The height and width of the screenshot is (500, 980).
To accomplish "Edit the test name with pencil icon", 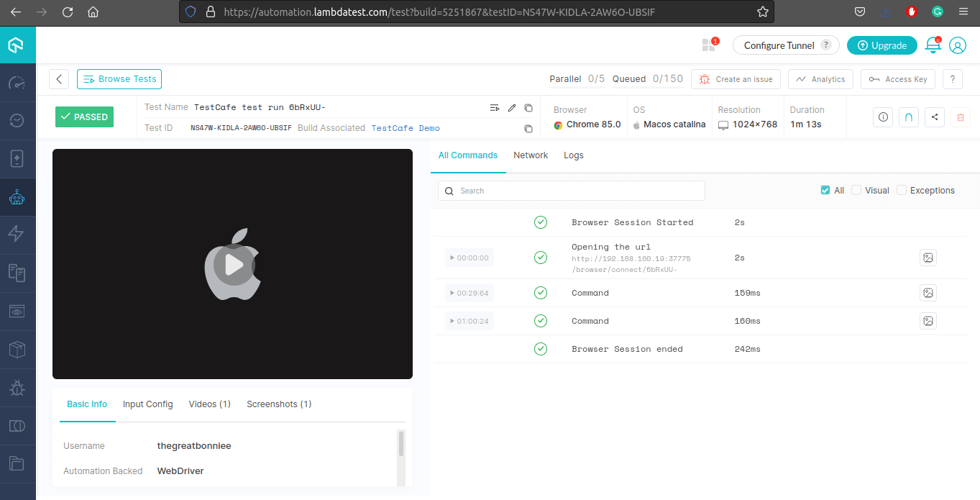I will click(511, 107).
